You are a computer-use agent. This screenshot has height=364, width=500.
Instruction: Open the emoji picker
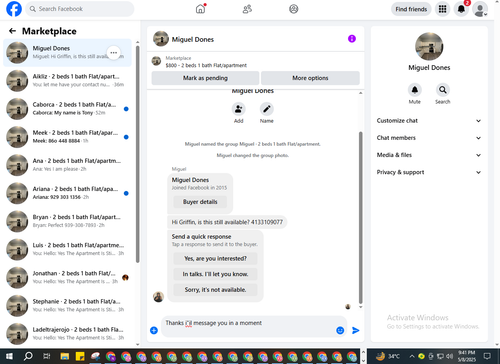click(340, 330)
